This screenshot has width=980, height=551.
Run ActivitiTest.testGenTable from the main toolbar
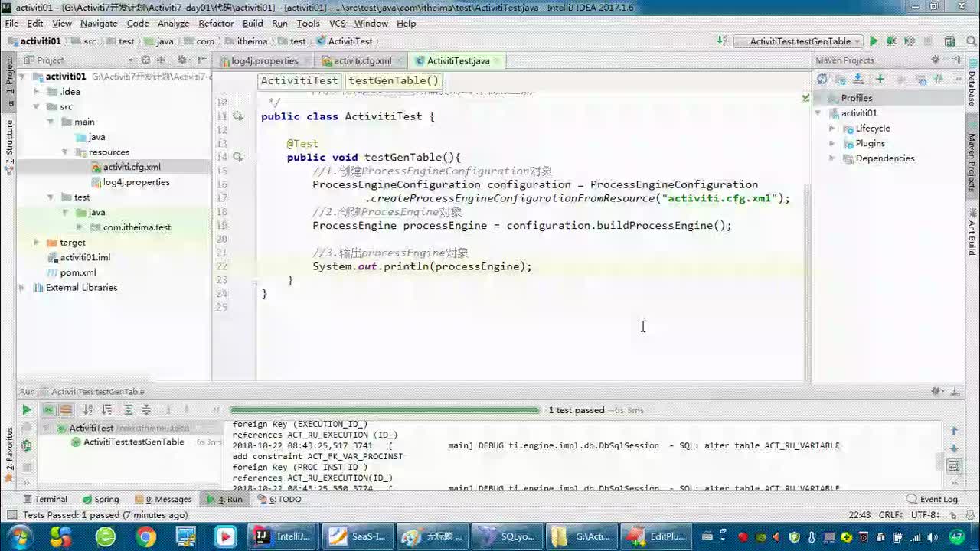coord(874,41)
